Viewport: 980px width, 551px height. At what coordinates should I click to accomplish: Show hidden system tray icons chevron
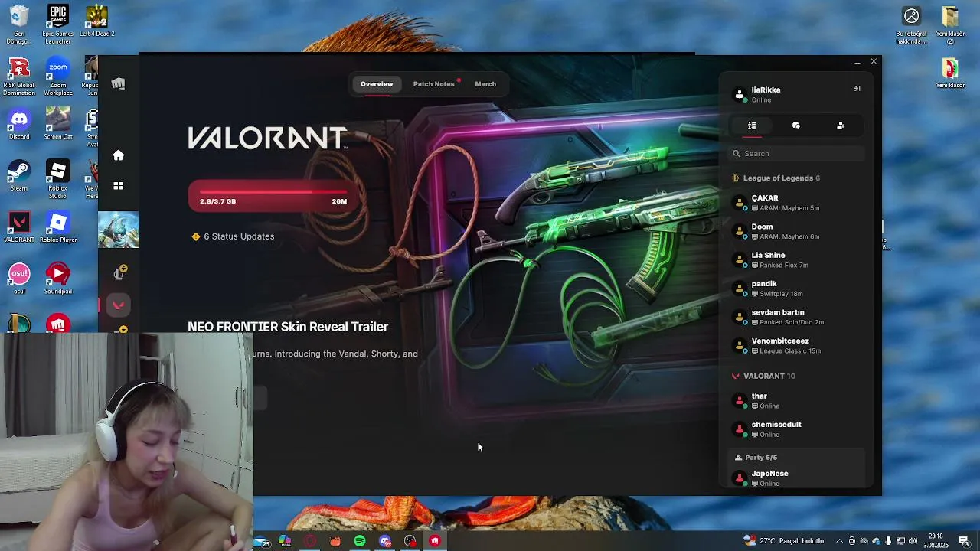click(x=840, y=541)
